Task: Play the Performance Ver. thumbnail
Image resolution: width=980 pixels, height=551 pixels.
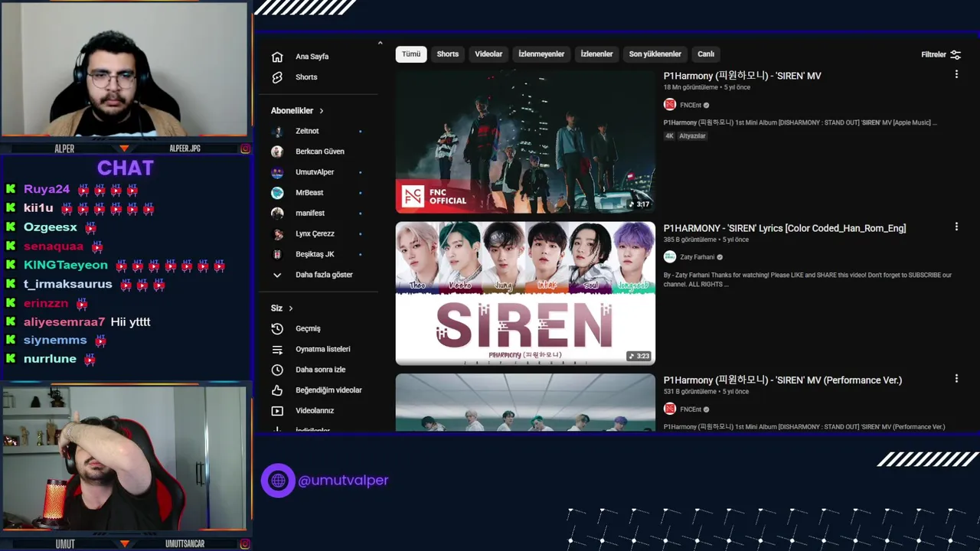Action: tap(525, 403)
